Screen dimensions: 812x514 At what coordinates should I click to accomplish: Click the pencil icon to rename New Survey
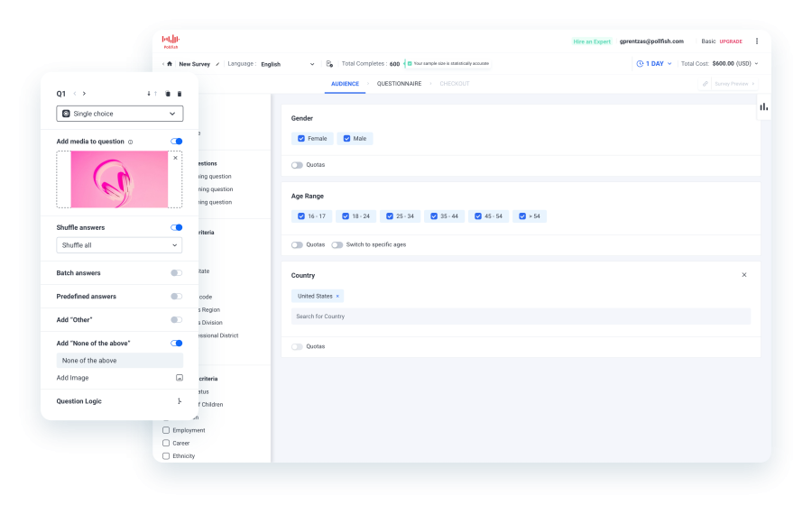tap(217, 64)
